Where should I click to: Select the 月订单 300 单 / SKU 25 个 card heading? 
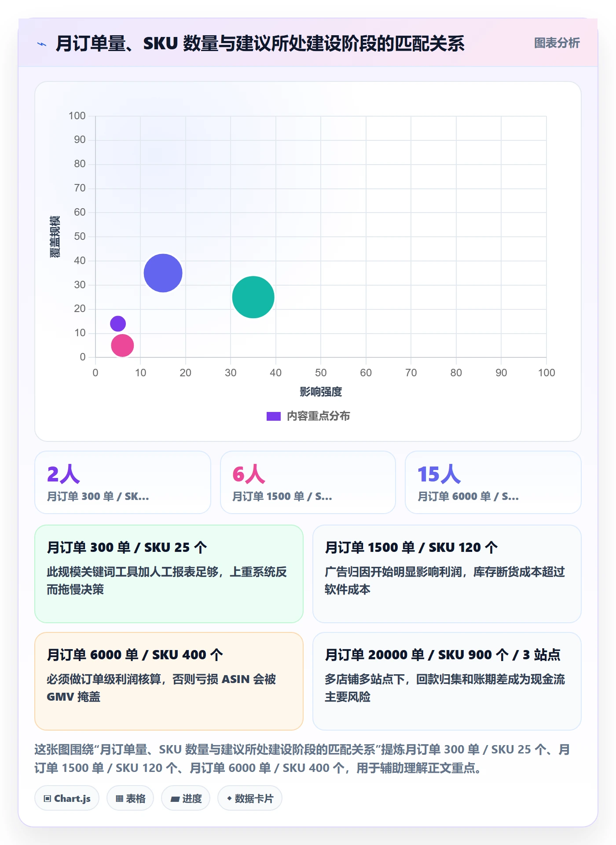pyautogui.click(x=127, y=547)
